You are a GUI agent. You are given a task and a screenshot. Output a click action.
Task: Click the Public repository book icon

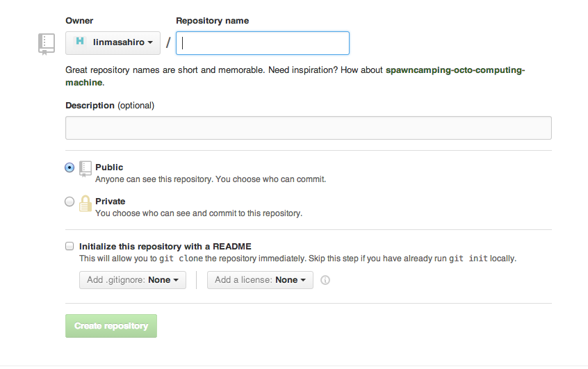pos(85,167)
